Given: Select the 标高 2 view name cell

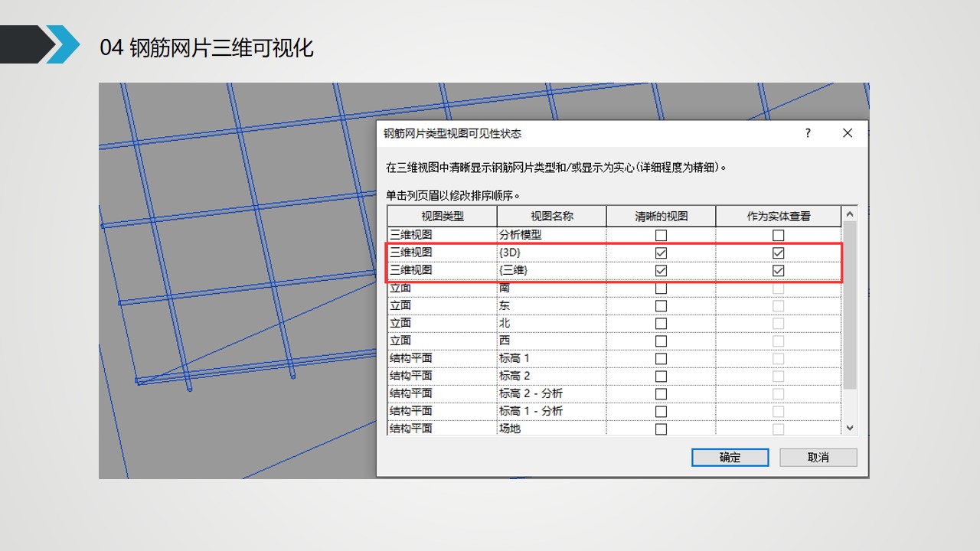Looking at the screenshot, I should (x=552, y=376).
